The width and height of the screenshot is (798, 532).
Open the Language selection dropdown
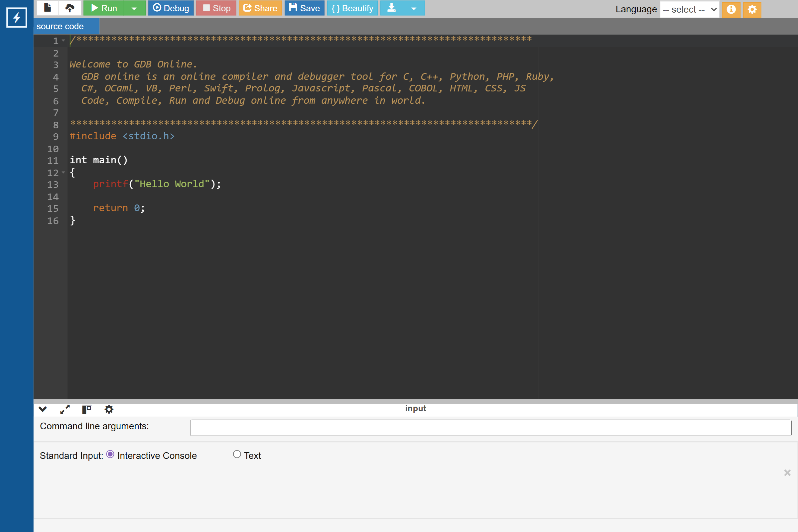coord(689,9)
